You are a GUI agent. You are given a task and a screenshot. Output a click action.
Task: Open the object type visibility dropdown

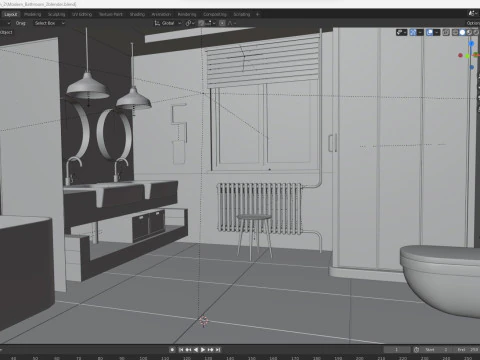coord(401,32)
